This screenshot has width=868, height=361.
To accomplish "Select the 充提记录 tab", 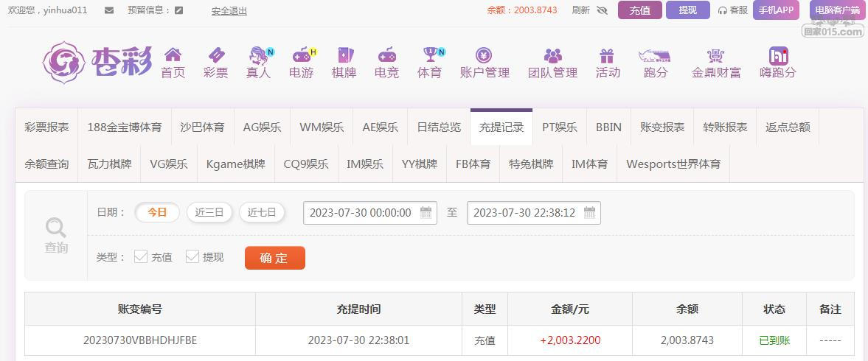I will [x=501, y=127].
